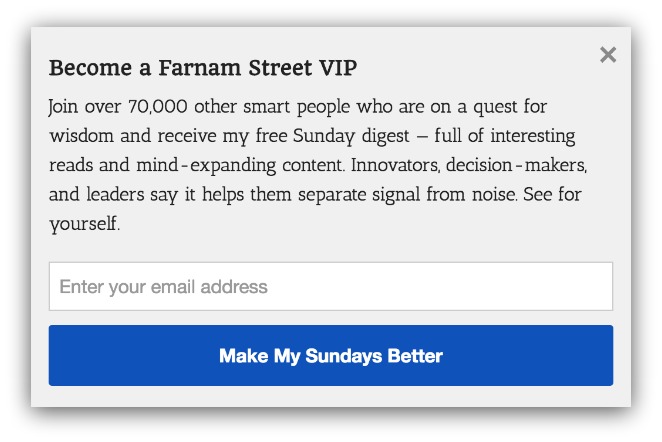This screenshot has width=662, height=442.
Task: Click the email address input field
Action: point(331,286)
